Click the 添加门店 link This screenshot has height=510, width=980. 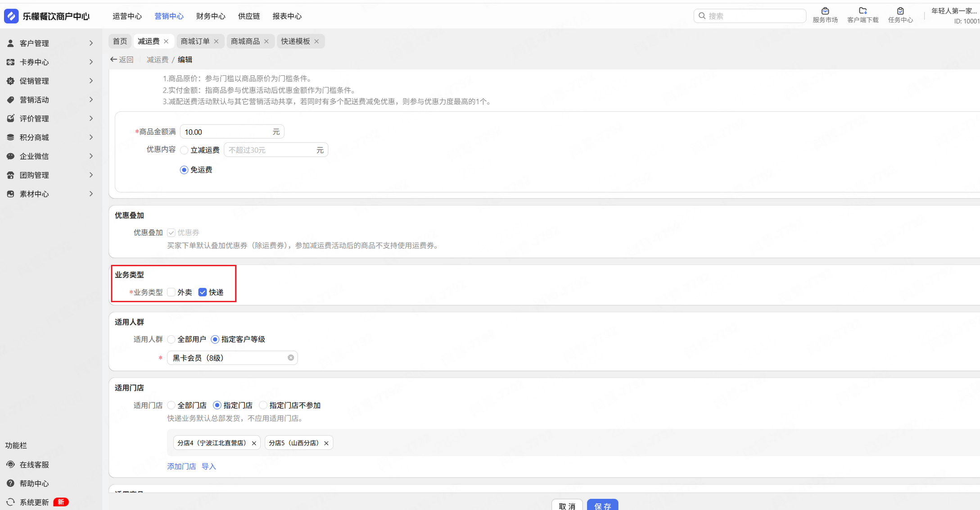(x=181, y=467)
